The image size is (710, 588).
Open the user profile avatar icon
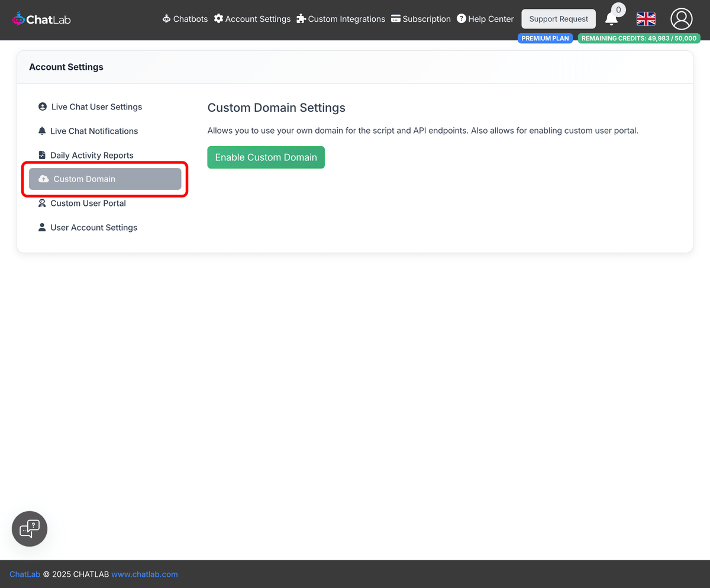[681, 19]
